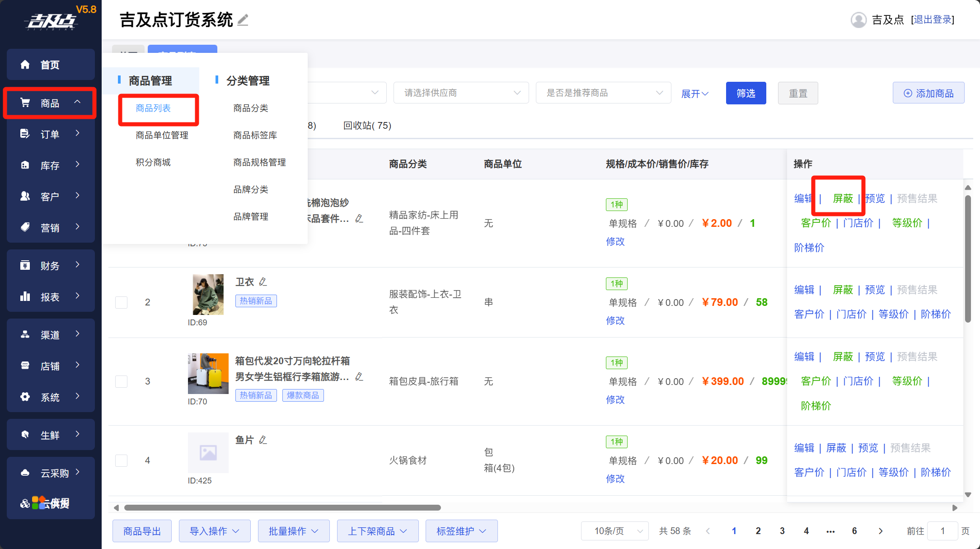Click the page jump input field
Image resolution: width=980 pixels, height=549 pixels.
(x=942, y=531)
